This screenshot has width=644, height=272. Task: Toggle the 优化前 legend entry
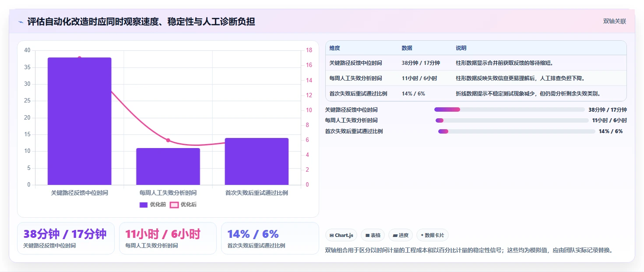(x=153, y=205)
